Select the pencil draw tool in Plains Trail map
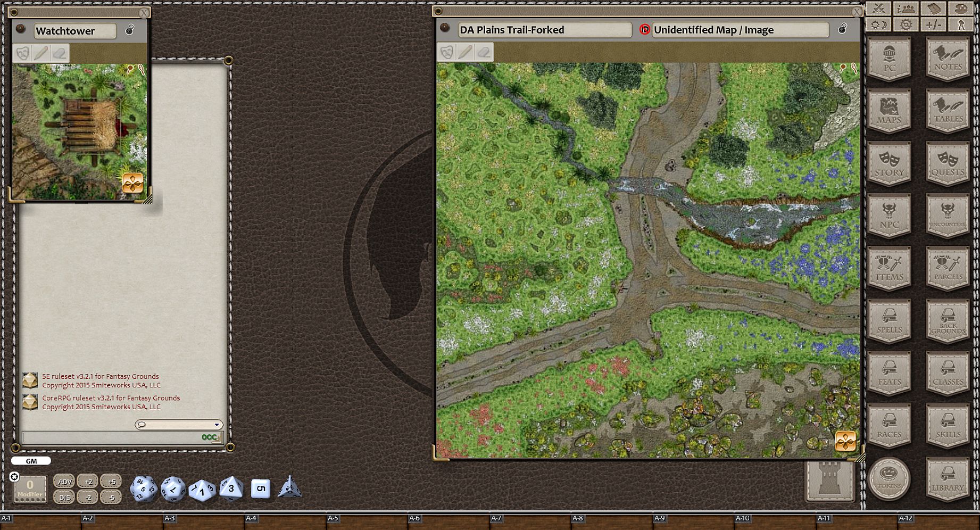980x530 pixels. click(x=465, y=52)
